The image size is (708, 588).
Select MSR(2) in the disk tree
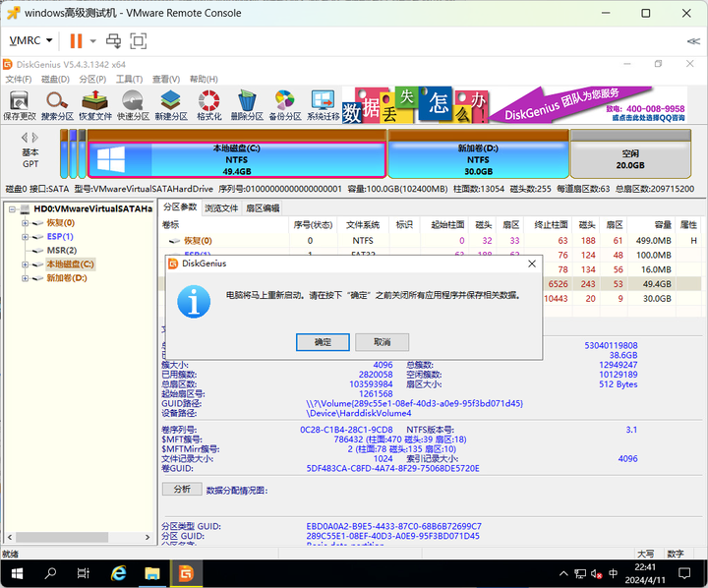(x=62, y=250)
